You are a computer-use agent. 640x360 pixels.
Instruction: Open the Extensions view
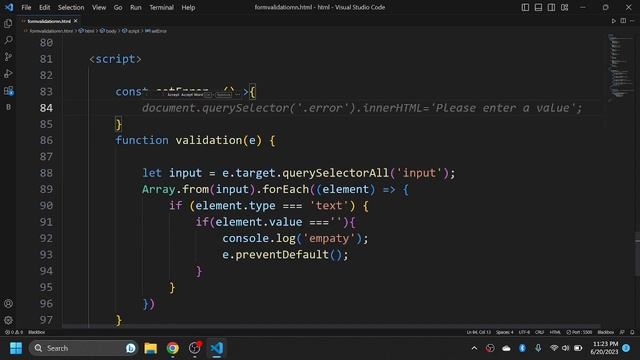pos(8,91)
